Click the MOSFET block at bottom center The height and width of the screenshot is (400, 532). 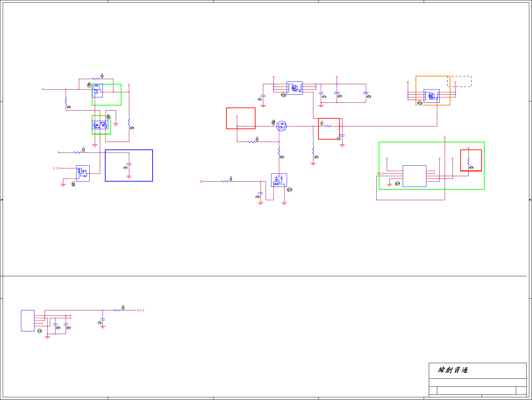pyautogui.click(x=279, y=180)
